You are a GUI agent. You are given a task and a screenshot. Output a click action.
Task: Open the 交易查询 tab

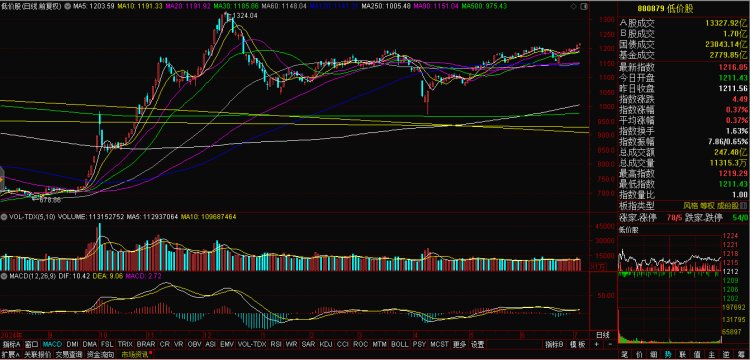[68, 355]
